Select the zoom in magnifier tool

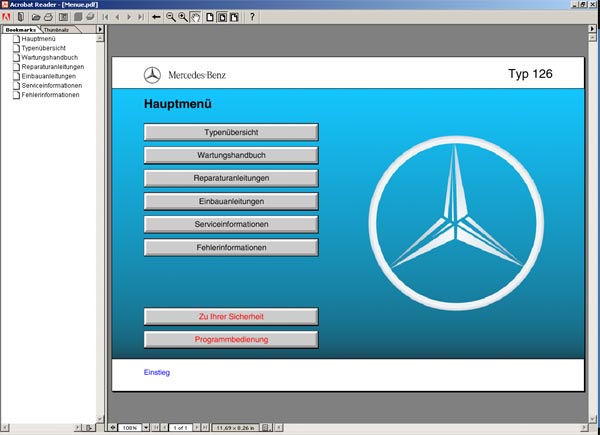pyautogui.click(x=183, y=17)
